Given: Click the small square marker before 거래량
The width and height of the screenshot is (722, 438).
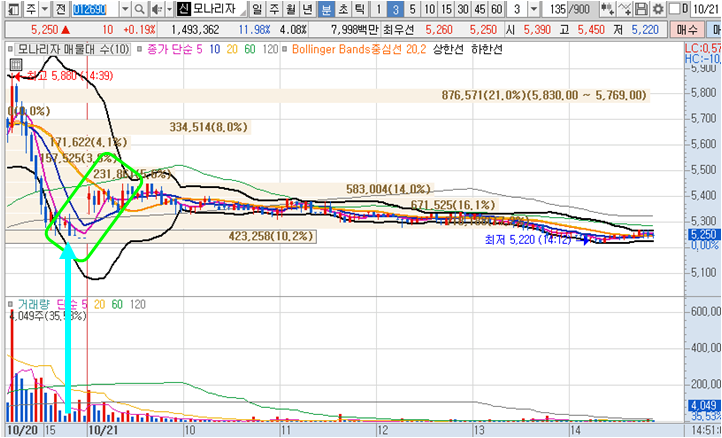Looking at the screenshot, I should click(x=11, y=304).
